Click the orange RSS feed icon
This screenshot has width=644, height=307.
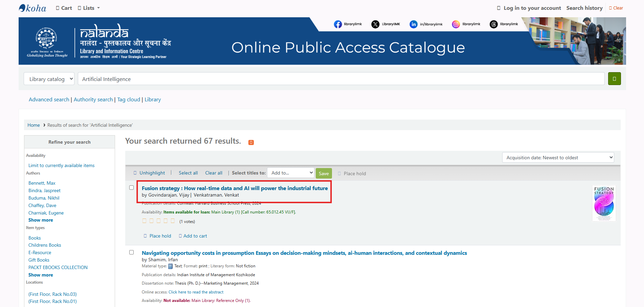click(251, 142)
